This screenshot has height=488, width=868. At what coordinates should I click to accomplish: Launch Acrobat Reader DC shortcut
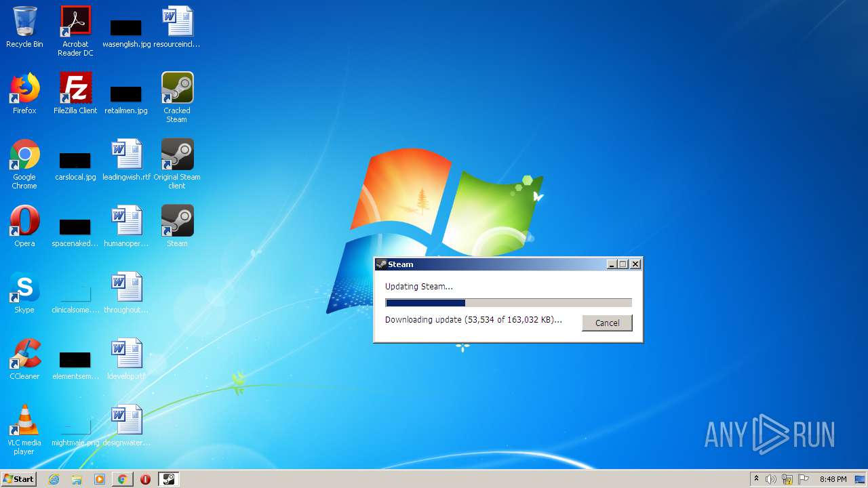tap(75, 30)
